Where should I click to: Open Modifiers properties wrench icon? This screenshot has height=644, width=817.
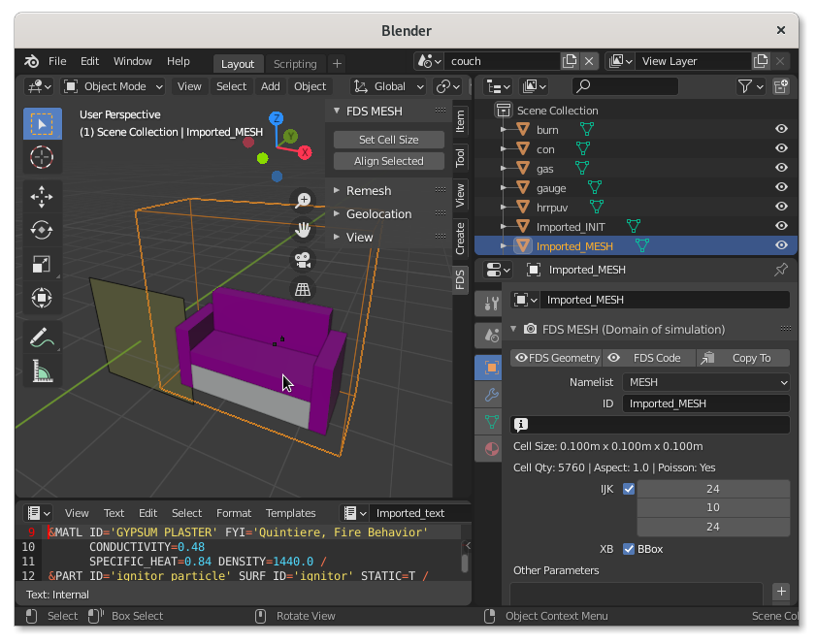[x=490, y=395]
